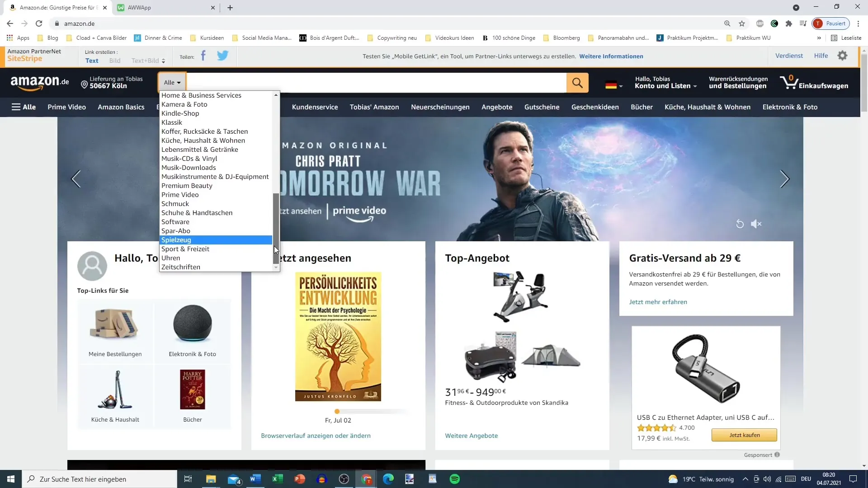Click the page vertical scrollbar thumb

(x=864, y=83)
